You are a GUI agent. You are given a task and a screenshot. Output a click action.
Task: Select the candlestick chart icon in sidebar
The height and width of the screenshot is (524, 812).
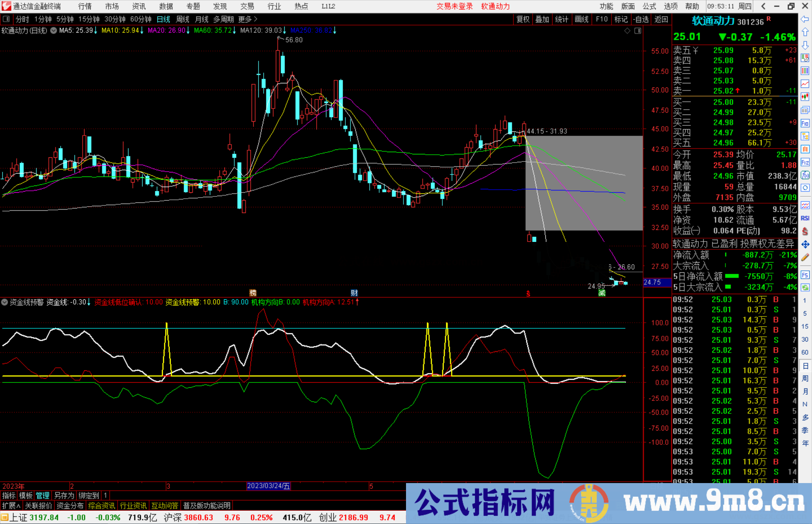805,97
